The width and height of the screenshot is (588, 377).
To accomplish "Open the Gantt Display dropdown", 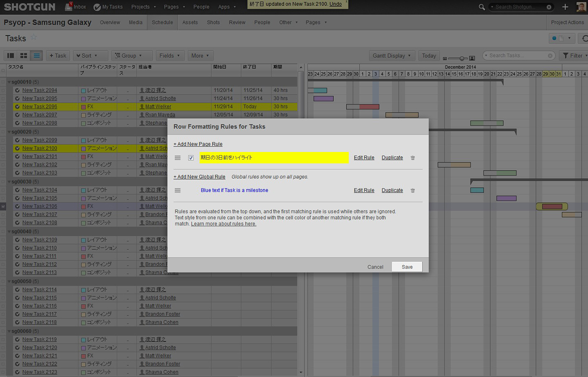I will (x=392, y=56).
